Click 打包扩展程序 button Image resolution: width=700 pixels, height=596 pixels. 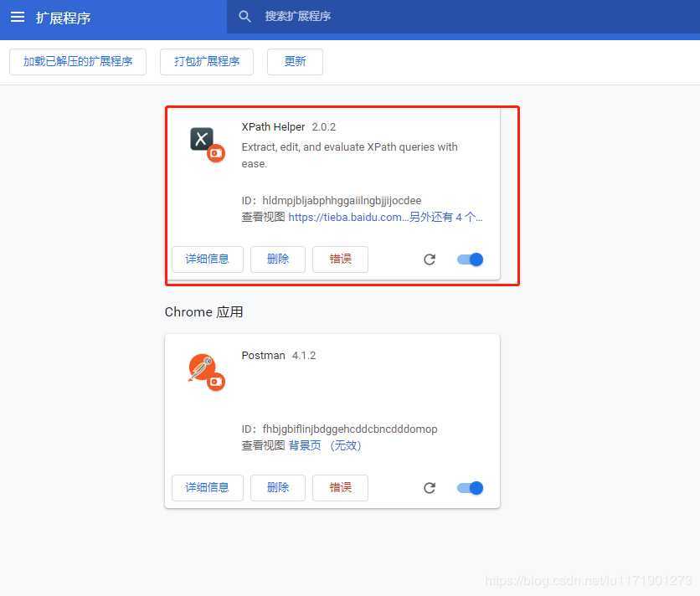click(207, 62)
